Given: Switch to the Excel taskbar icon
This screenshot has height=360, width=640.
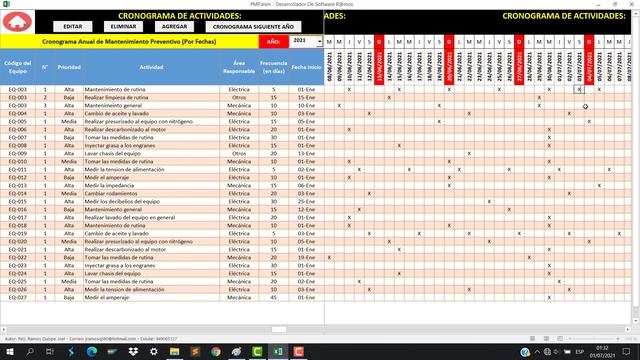Looking at the screenshot, I should [x=278, y=351].
